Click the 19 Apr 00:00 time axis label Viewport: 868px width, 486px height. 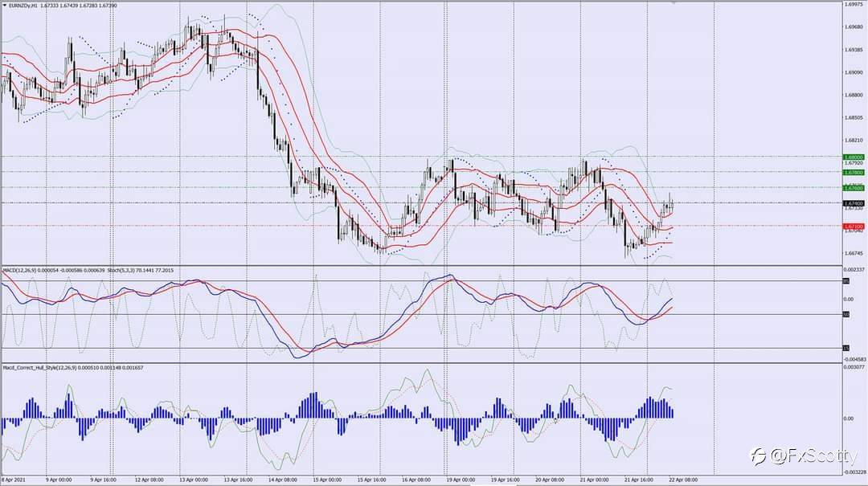[460, 480]
